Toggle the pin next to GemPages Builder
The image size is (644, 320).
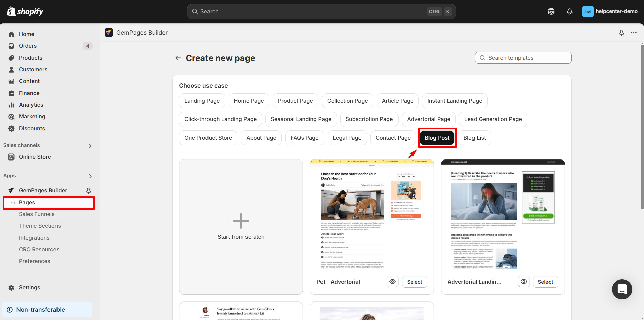point(88,190)
